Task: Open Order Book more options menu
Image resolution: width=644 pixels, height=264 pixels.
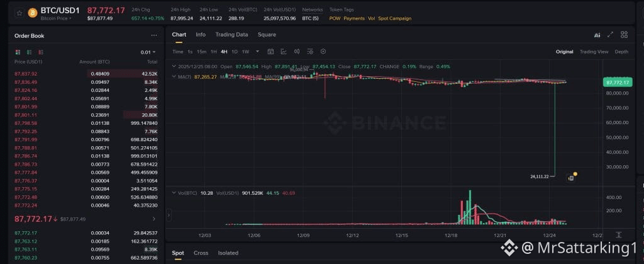Action: (154, 36)
